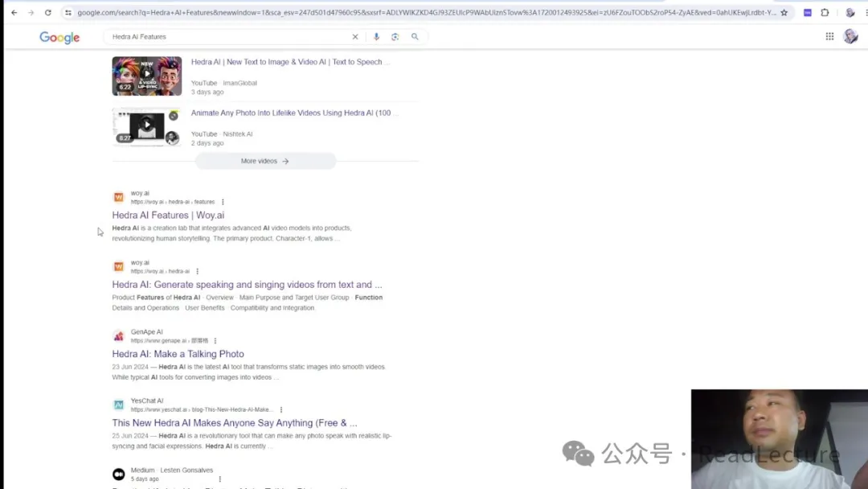Open the Hedra AI: Make a Talking Photo link
Viewport: 868px width, 489px height.
[x=178, y=354]
